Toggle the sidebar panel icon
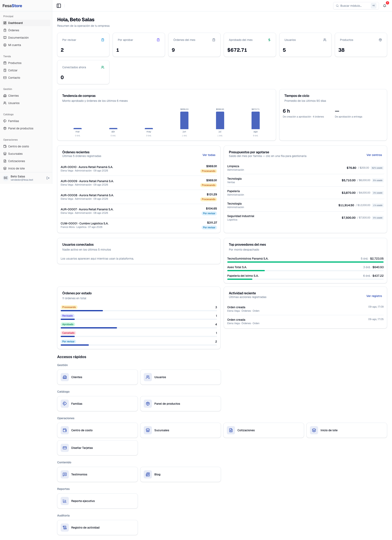 click(59, 6)
